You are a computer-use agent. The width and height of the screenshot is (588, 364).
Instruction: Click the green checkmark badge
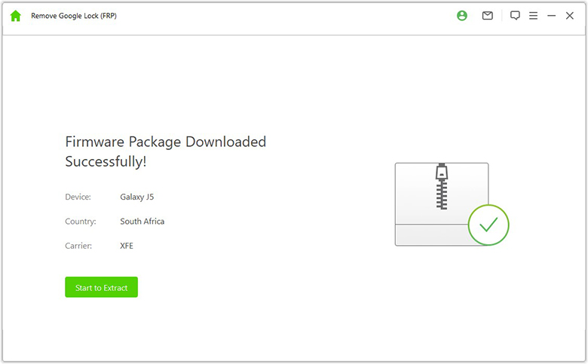pyautogui.click(x=488, y=225)
